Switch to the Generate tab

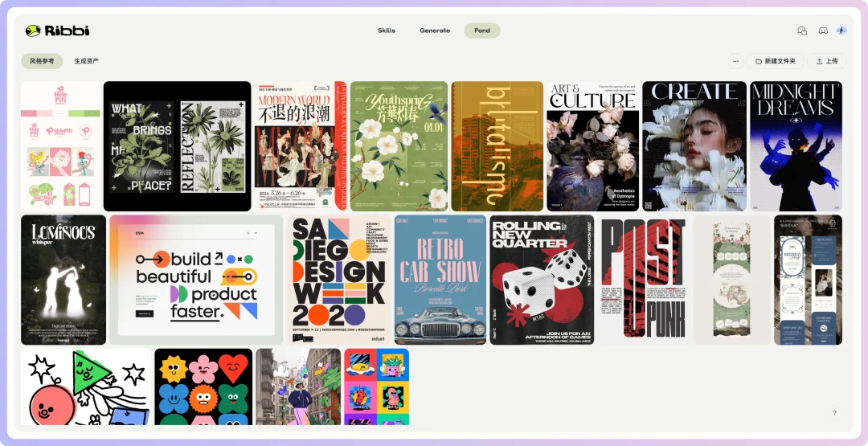pyautogui.click(x=435, y=31)
